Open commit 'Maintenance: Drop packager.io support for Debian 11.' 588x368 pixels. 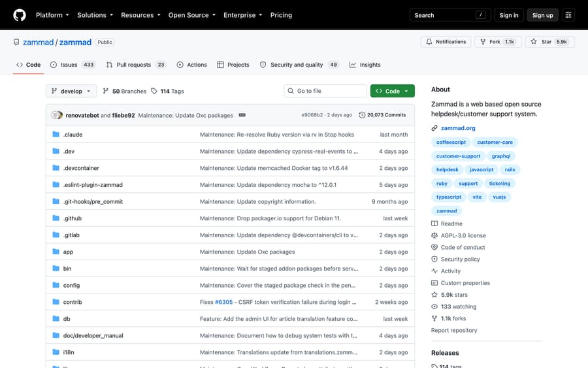point(270,218)
